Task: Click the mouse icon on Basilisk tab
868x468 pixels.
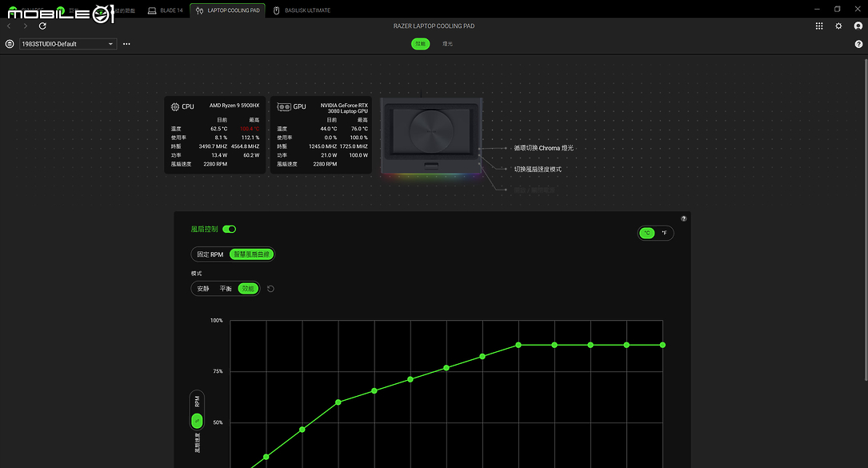Action: pos(276,10)
